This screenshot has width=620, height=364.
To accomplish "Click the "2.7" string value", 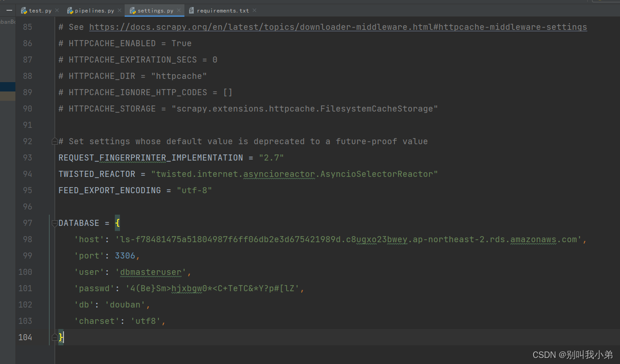I will pyautogui.click(x=271, y=158).
